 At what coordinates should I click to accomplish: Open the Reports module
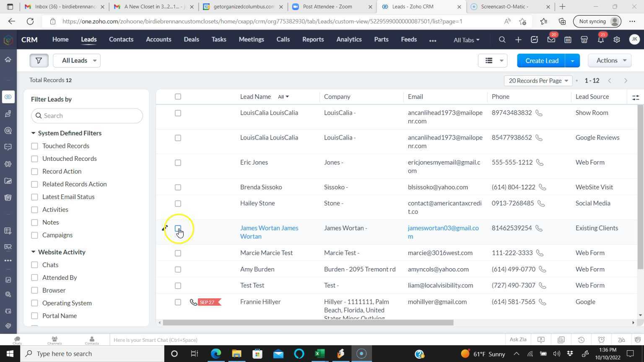[x=313, y=39]
